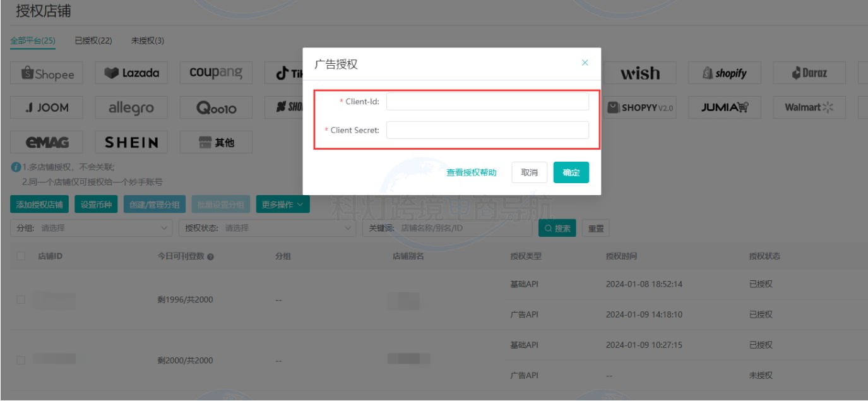
Task: Check the first store row checkbox
Action: [21, 299]
